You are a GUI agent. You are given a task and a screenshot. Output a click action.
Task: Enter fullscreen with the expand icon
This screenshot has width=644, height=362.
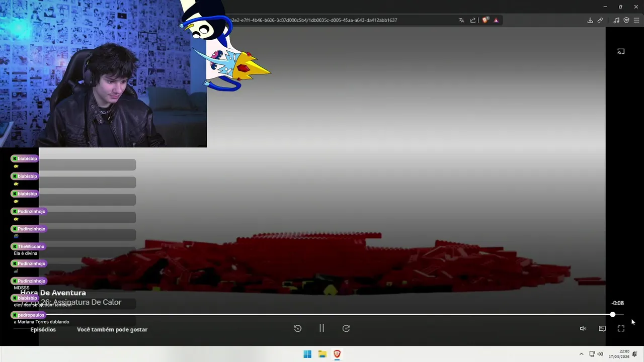click(x=621, y=328)
